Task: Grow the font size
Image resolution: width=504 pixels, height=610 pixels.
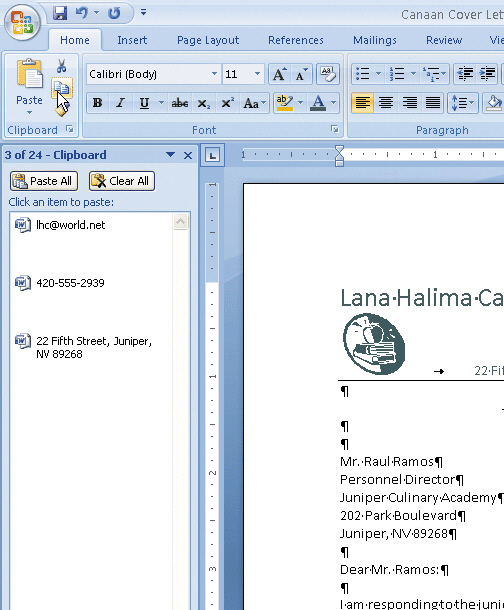Action: click(x=279, y=74)
